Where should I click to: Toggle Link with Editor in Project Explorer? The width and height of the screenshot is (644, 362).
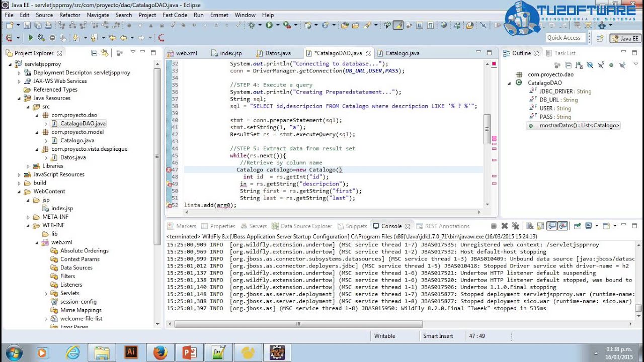click(x=105, y=53)
